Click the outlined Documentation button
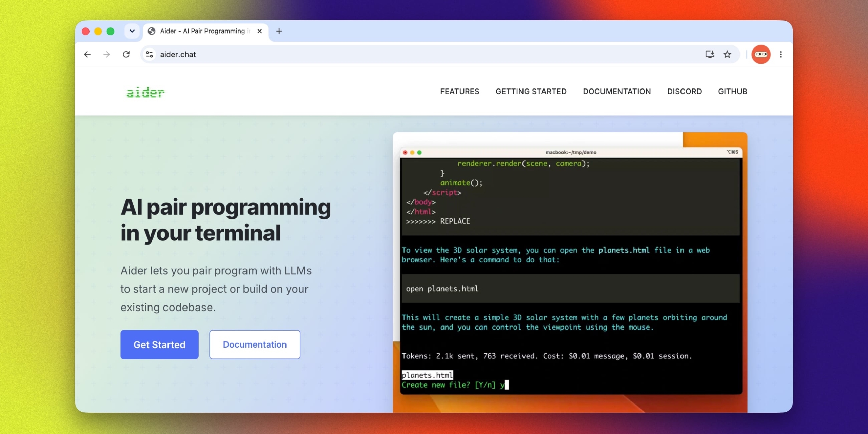 [x=255, y=344]
